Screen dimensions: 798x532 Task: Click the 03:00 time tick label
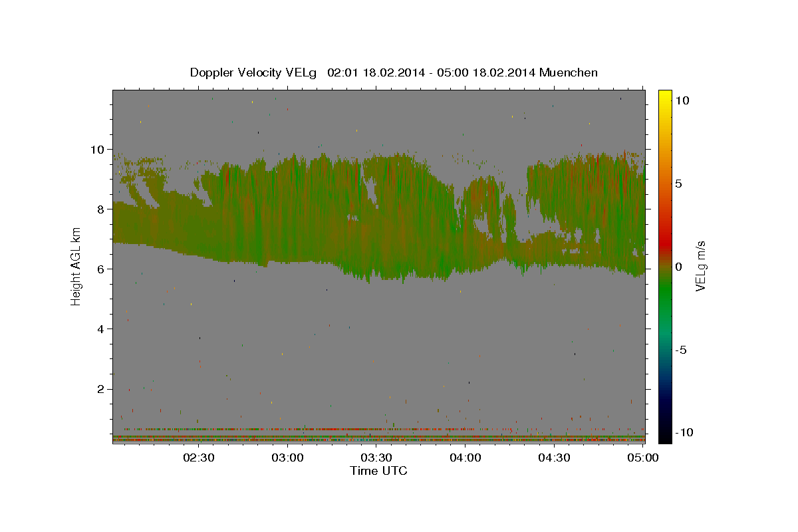[288, 458]
